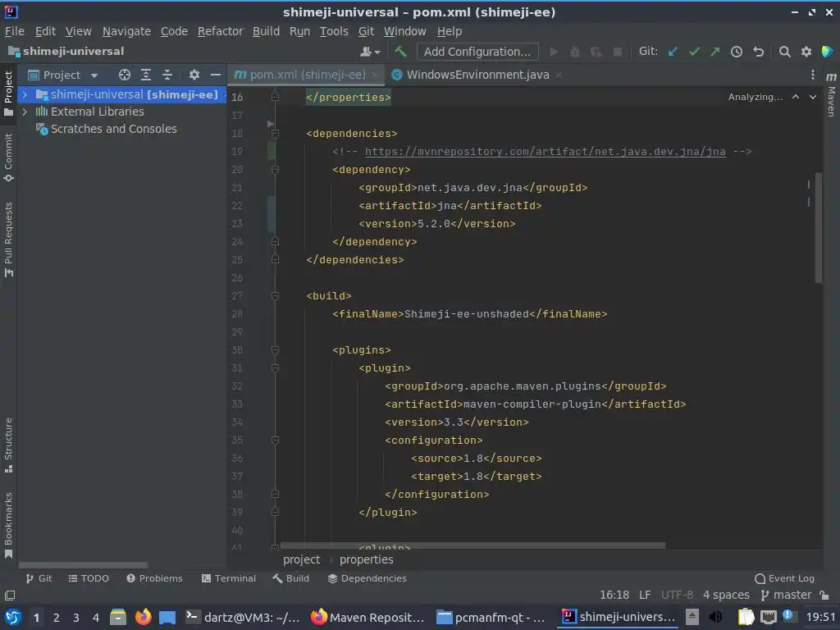Image resolution: width=840 pixels, height=630 pixels.
Task: Go to next highlighted error arrow
Action: (x=813, y=97)
